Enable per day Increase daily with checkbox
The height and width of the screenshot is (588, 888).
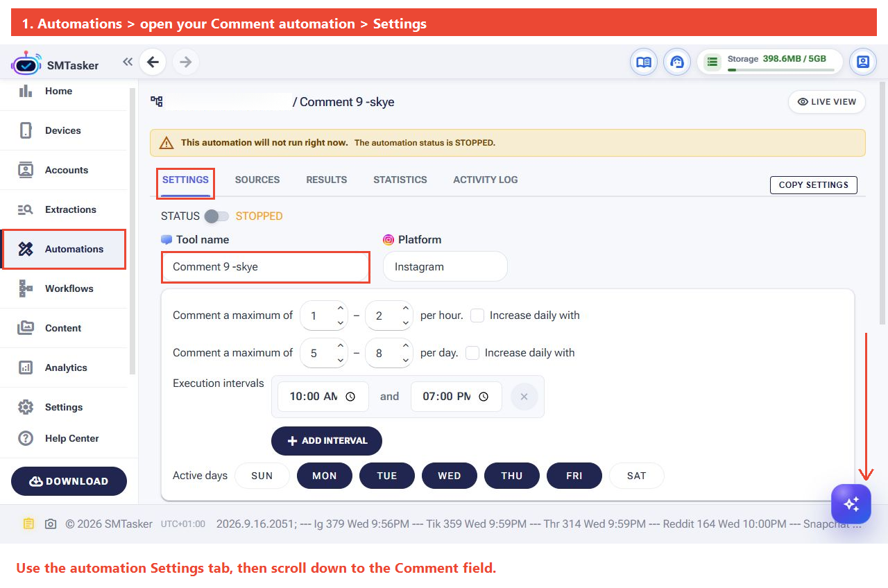(x=472, y=353)
